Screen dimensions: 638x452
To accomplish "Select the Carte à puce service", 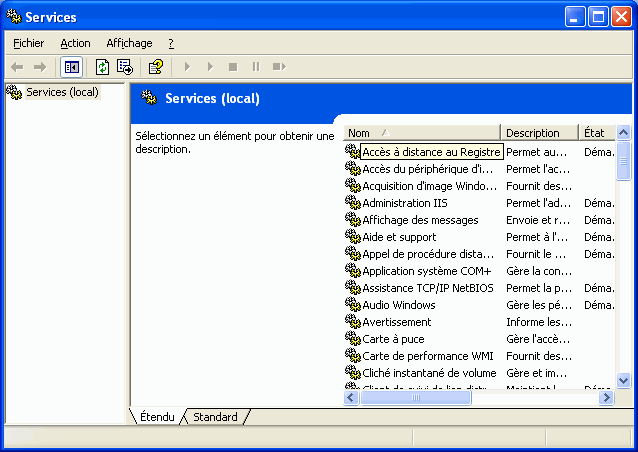I will (x=393, y=339).
